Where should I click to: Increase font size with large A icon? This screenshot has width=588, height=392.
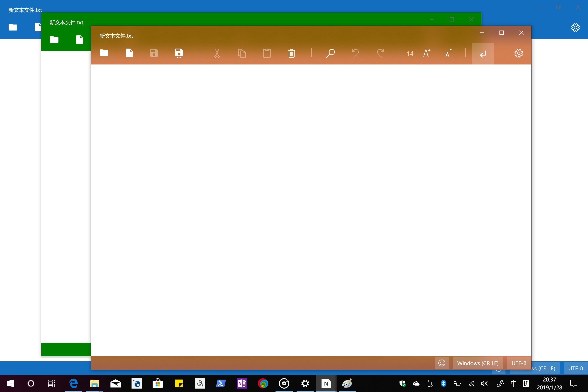pos(427,53)
